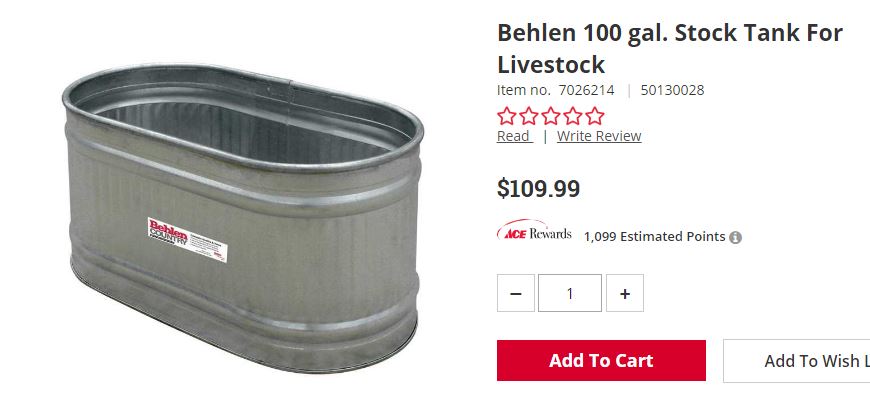
Task: Decrease quantity with the minus button
Action: tap(516, 293)
